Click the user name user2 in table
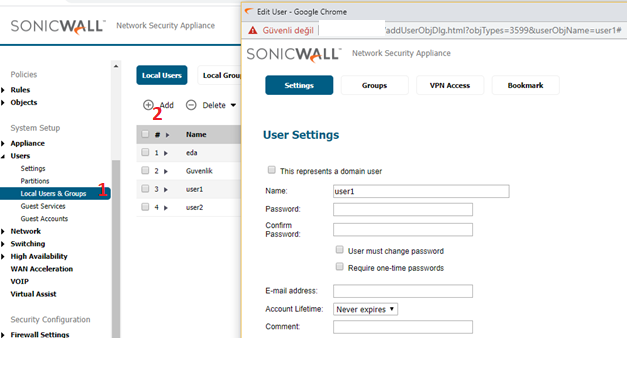This screenshot has width=627, height=382. point(194,208)
